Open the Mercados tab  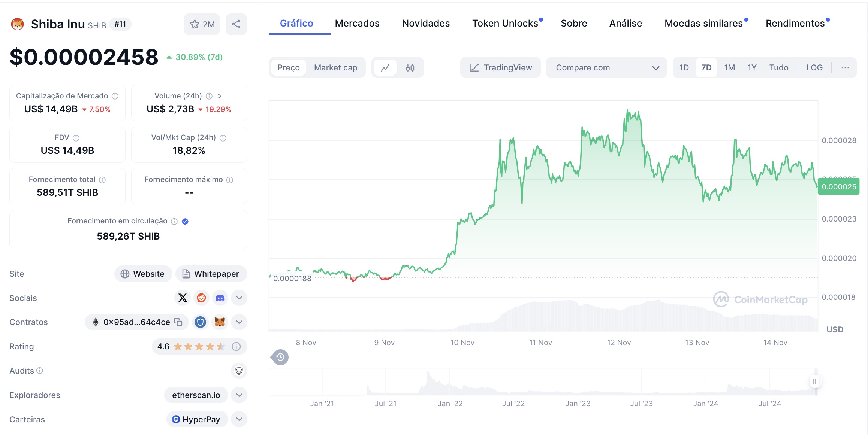point(357,24)
